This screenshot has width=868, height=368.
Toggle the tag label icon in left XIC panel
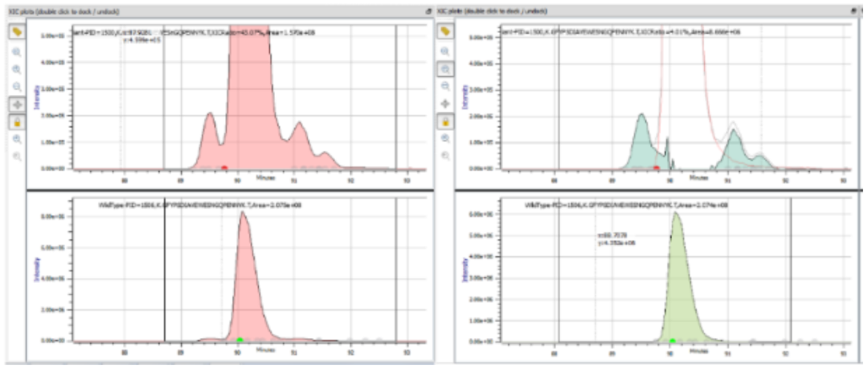pos(17,32)
